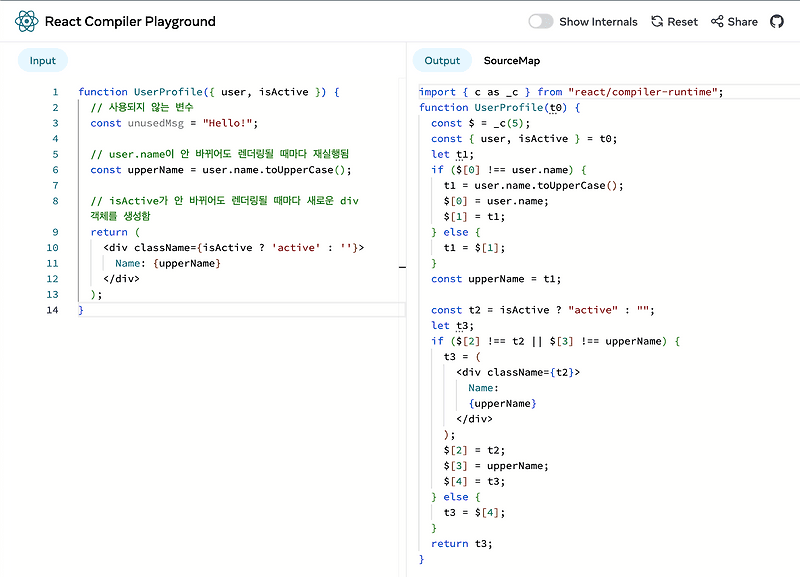Open the React Compiler Playground title link
Viewport: 800px width, 577px height.
[x=130, y=21]
